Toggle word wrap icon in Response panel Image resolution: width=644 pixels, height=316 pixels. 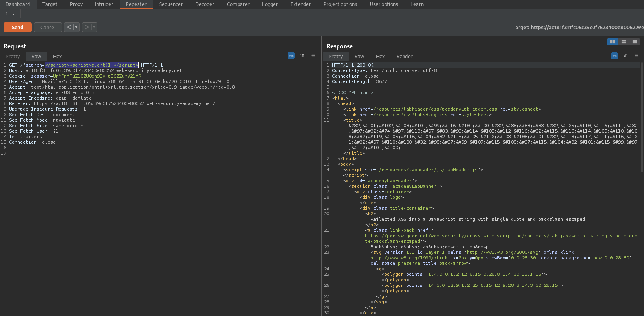[x=615, y=55]
